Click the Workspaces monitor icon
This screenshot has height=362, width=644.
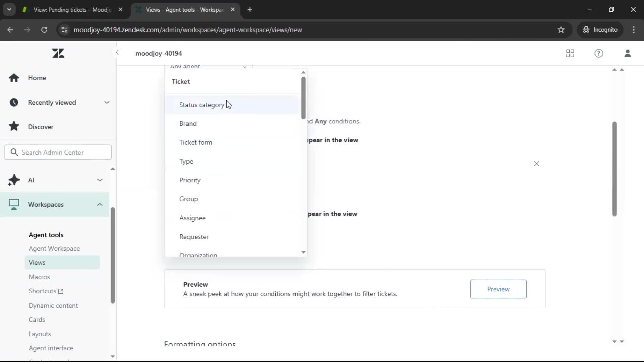(14, 204)
